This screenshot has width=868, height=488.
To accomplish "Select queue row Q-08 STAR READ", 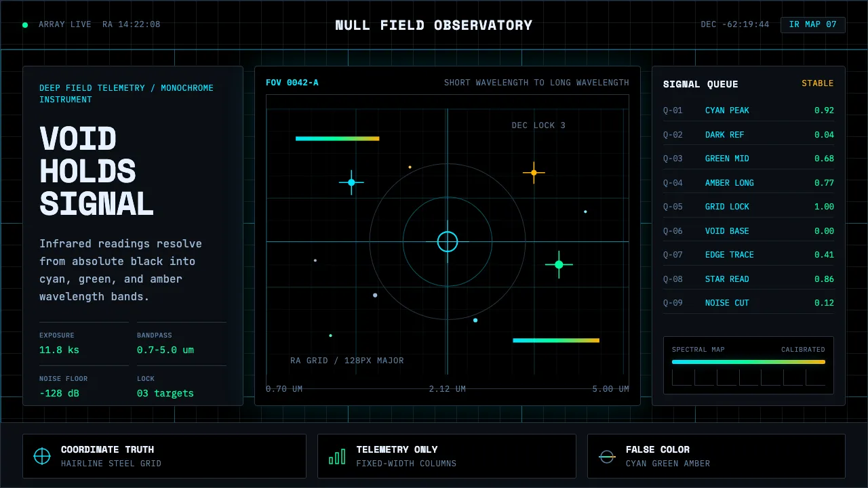I will coord(749,279).
